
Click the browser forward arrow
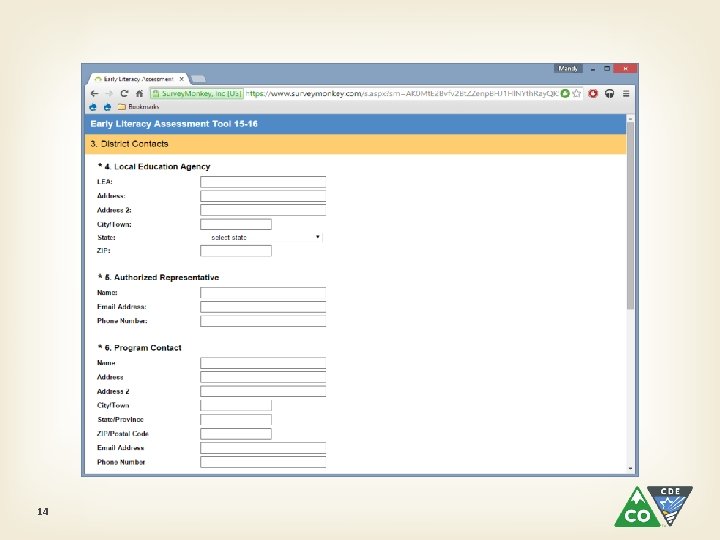[109, 94]
